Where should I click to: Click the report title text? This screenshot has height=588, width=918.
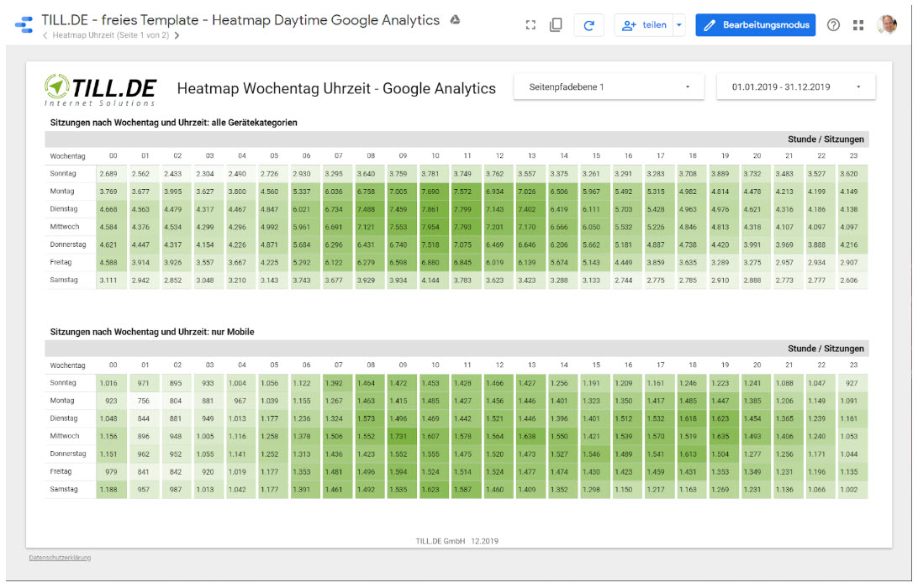pyautogui.click(x=240, y=20)
